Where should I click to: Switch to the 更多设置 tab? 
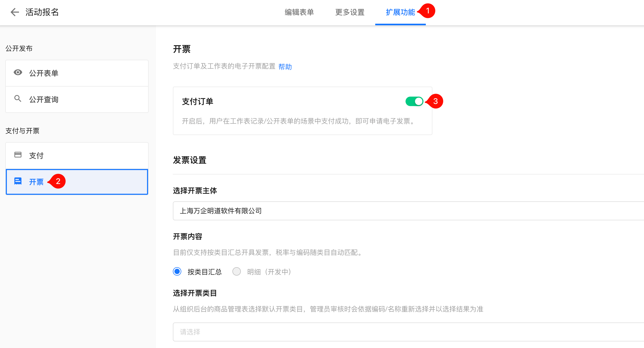pos(350,12)
